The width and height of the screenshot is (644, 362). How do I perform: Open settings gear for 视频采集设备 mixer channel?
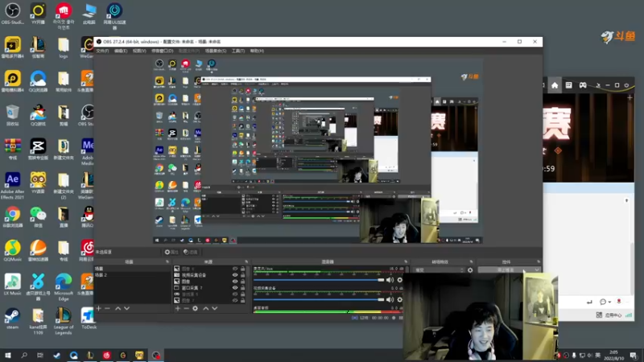(x=399, y=299)
